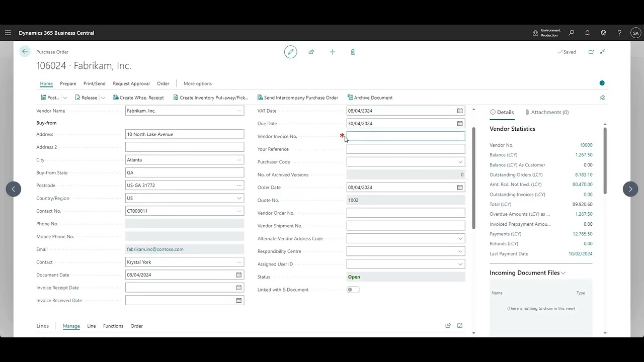This screenshot has width=644, height=362.
Task: Open Vendor Name lookup ellipsis
Action: pos(239,111)
